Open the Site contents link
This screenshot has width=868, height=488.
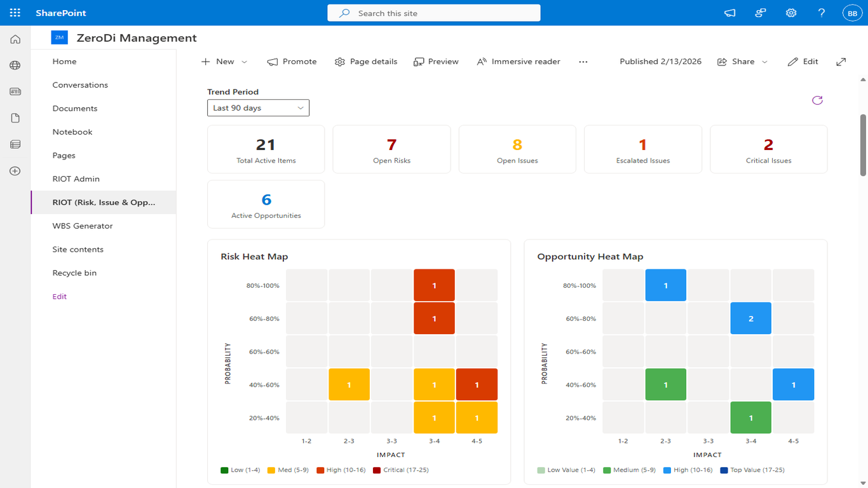pyautogui.click(x=78, y=249)
